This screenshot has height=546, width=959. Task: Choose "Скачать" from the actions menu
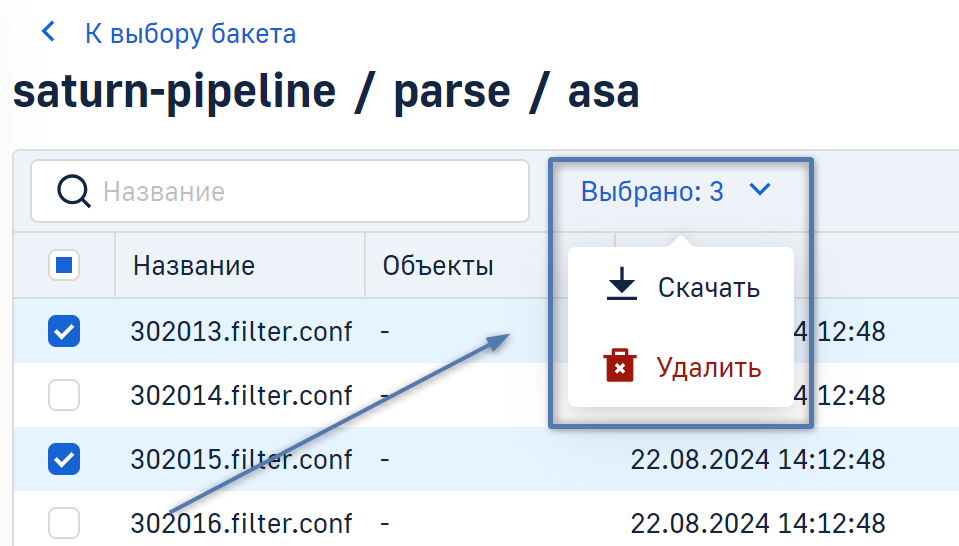coord(708,288)
